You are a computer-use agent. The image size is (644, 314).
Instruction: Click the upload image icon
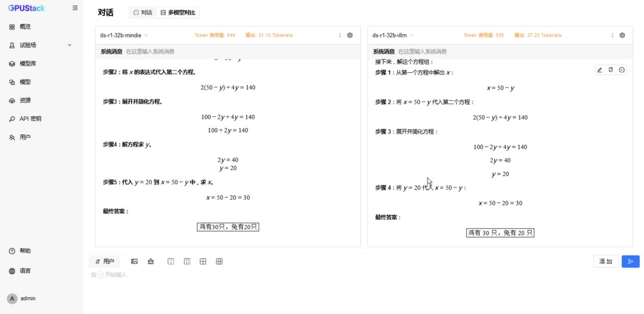pos(134,261)
